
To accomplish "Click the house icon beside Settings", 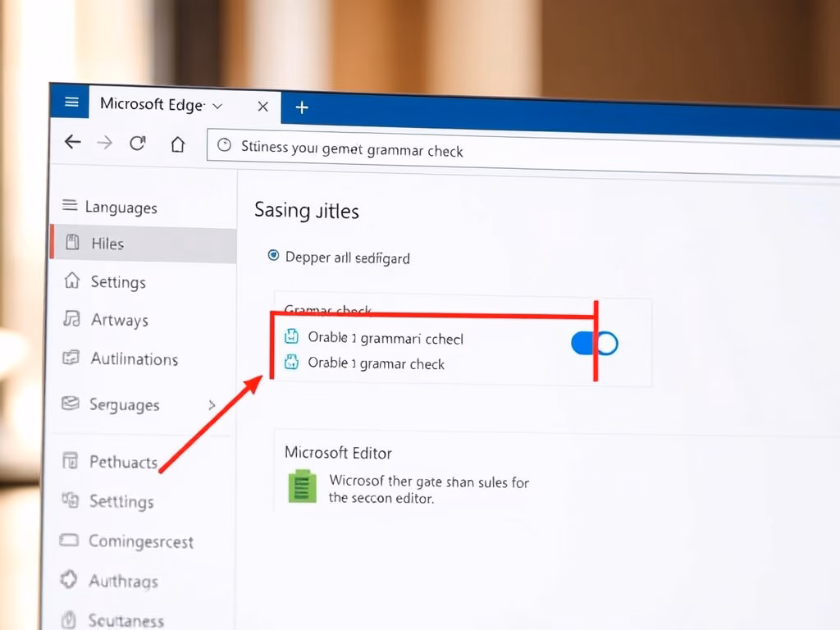I will coord(72,281).
